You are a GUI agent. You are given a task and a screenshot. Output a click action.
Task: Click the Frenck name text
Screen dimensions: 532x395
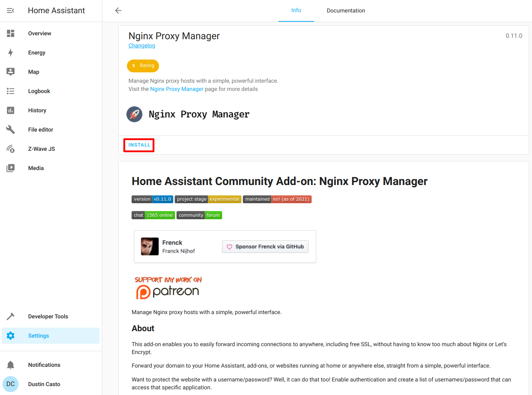172,243
